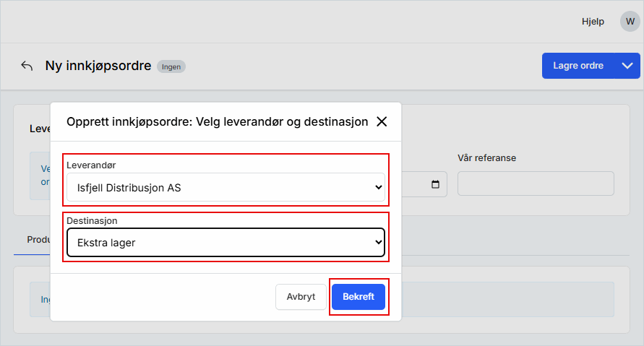Image resolution: width=644 pixels, height=346 pixels.
Task: Open the Leverandør dropdown
Action: 226,188
